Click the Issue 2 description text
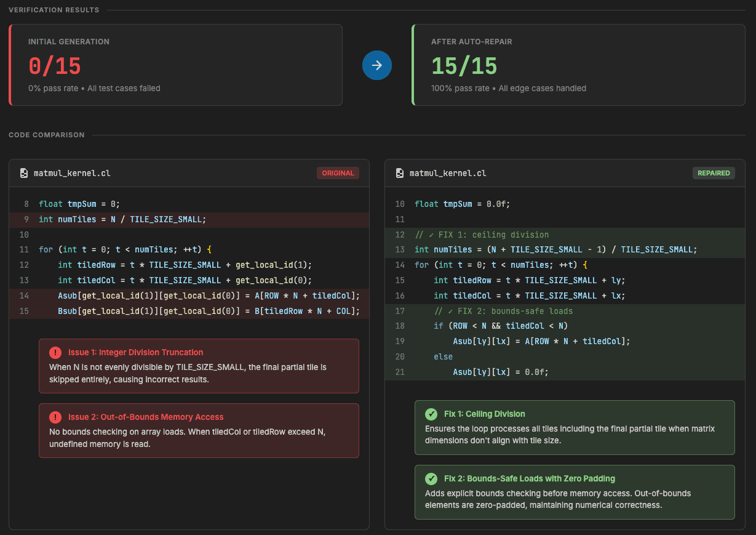Screen dimensions: 756x535 [x=187, y=438]
